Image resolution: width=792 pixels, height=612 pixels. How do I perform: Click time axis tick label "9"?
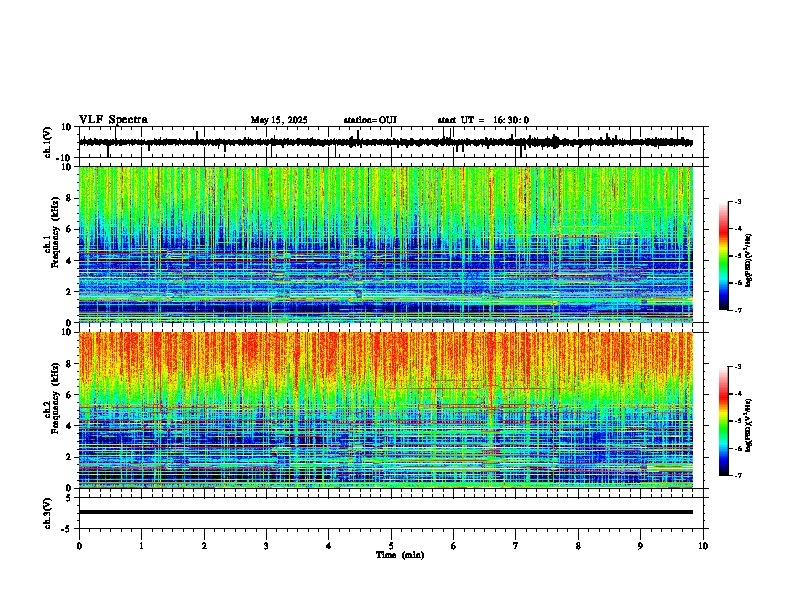(640, 546)
